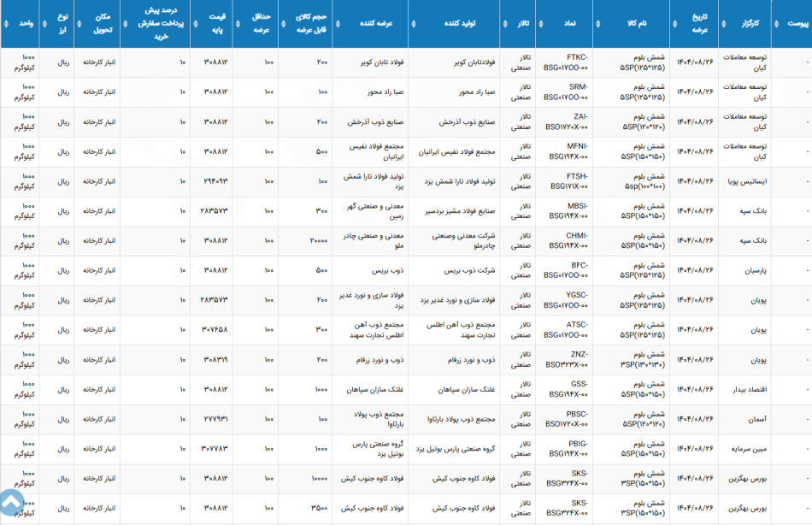Click the sort arrows beside the نوع ارز header
Screen dimensions: 812x525
[44, 24]
